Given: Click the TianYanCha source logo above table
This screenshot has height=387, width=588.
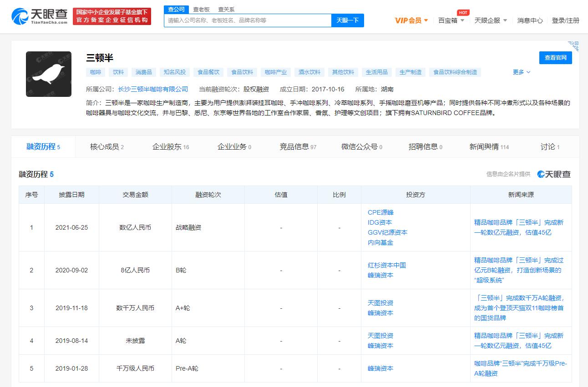Looking at the screenshot, I should [554, 174].
